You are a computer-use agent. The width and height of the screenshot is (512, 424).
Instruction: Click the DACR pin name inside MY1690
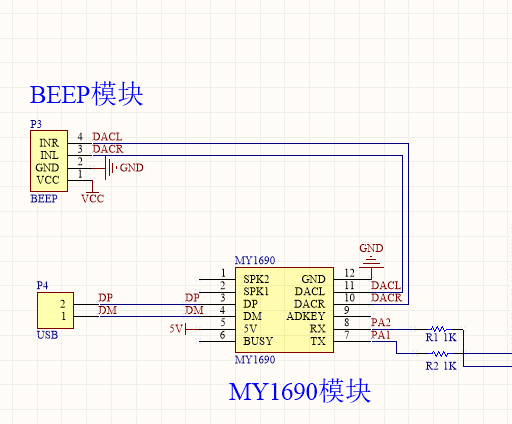(x=309, y=304)
